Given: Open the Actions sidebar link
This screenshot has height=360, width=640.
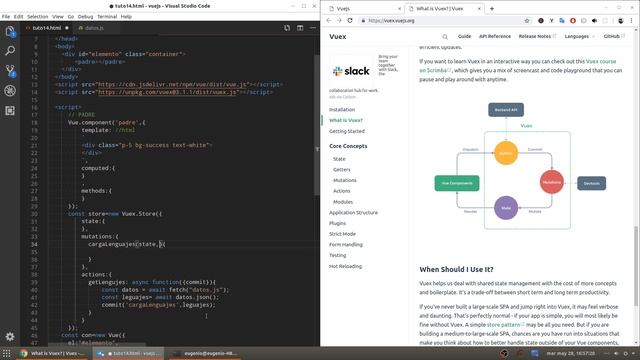Looking at the screenshot, I should 342,191.
